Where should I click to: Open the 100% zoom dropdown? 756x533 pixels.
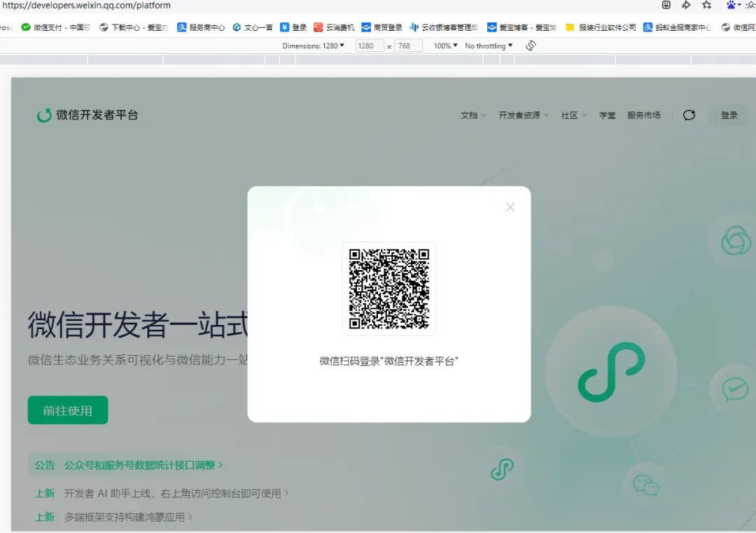[445, 46]
